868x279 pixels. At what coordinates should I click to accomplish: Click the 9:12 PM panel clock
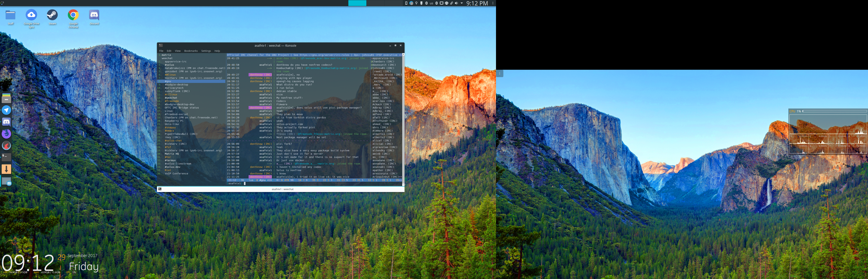477,3
